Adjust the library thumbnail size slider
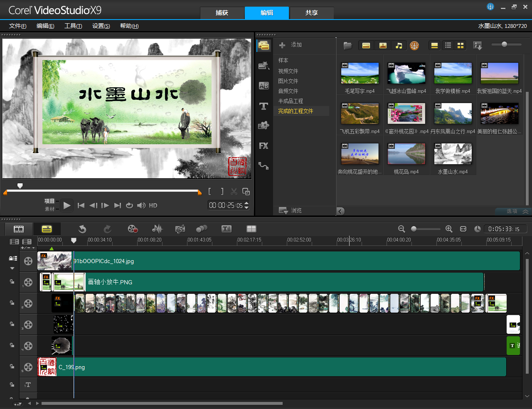 pyautogui.click(x=504, y=44)
